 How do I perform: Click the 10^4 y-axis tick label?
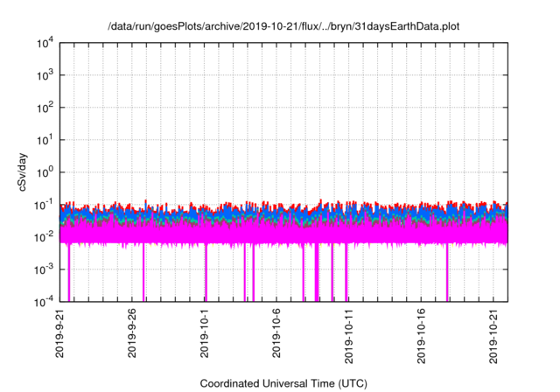pos(45,44)
